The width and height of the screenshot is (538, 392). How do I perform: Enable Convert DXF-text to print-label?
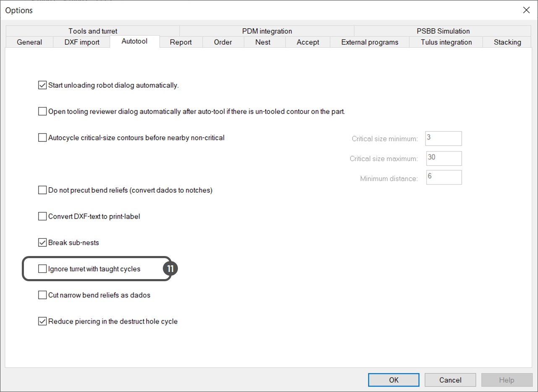(x=42, y=217)
